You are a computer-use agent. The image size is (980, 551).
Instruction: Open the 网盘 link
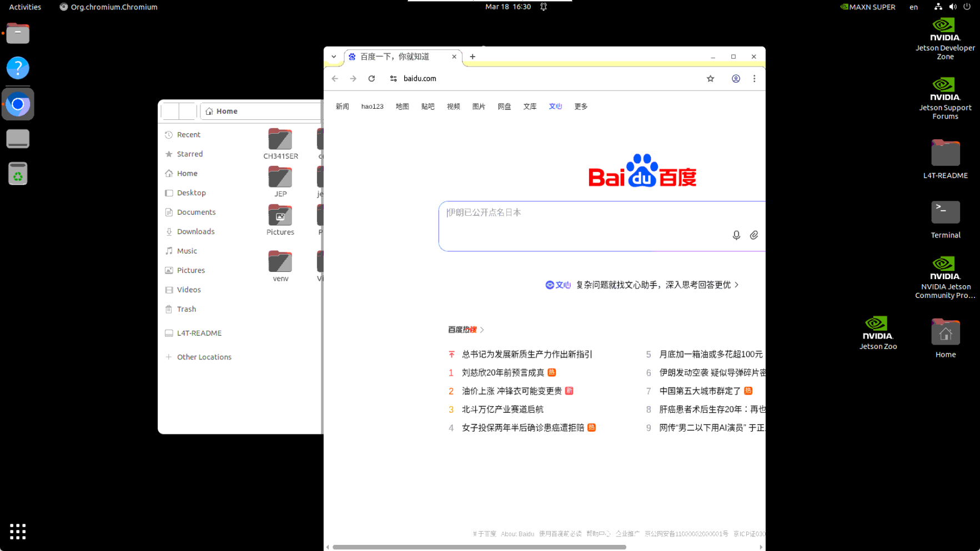tap(504, 107)
